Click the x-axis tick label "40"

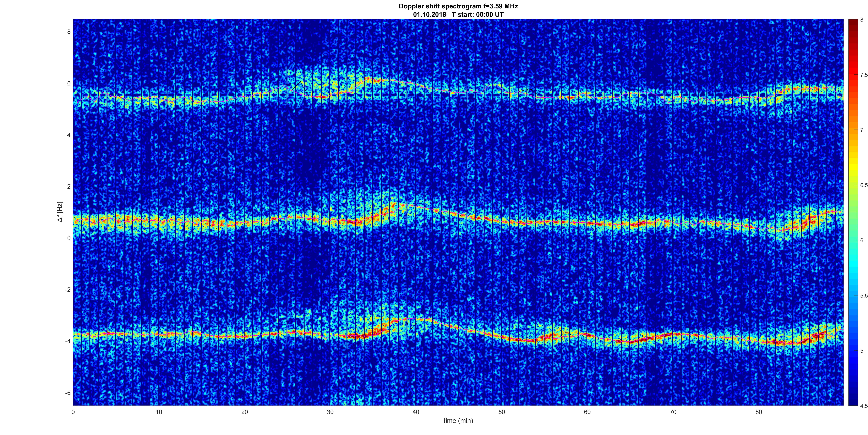[416, 412]
